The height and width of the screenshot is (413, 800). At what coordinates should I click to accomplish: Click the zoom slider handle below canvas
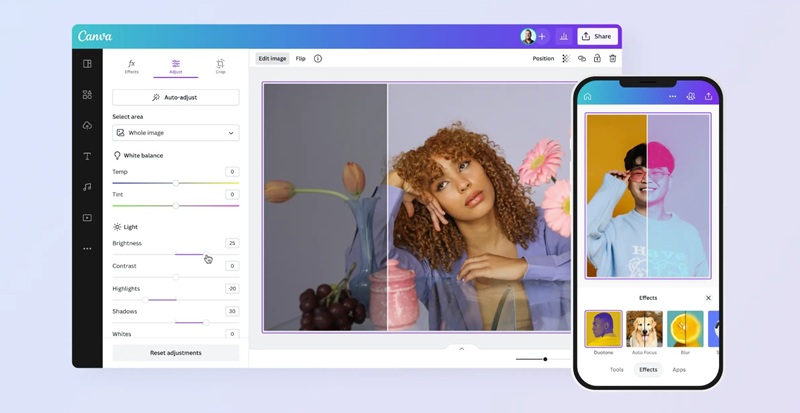click(545, 359)
